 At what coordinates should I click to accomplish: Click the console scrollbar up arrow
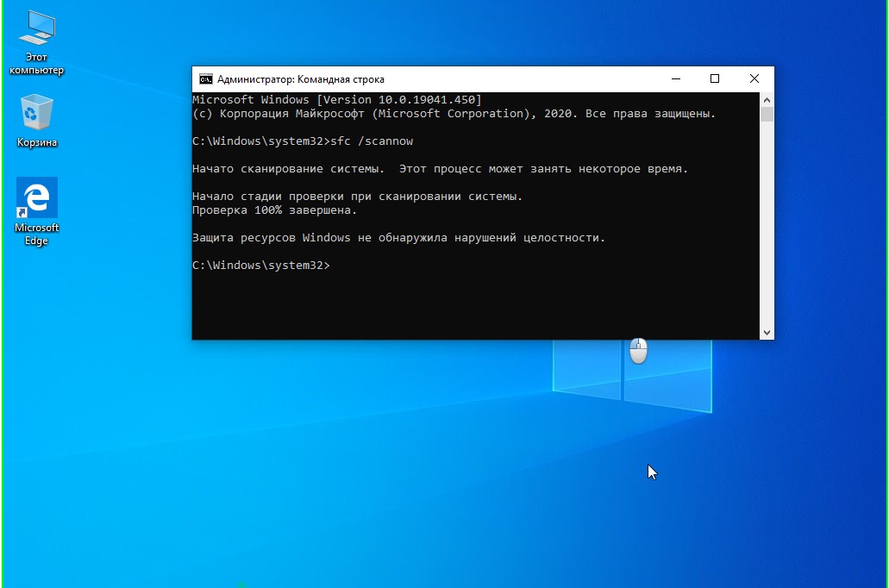(x=767, y=100)
